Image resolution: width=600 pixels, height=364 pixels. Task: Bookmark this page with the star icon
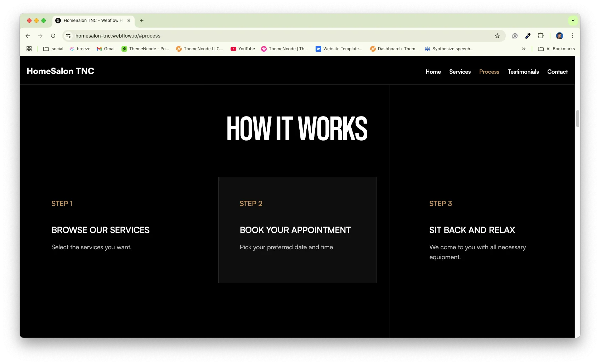tap(497, 36)
